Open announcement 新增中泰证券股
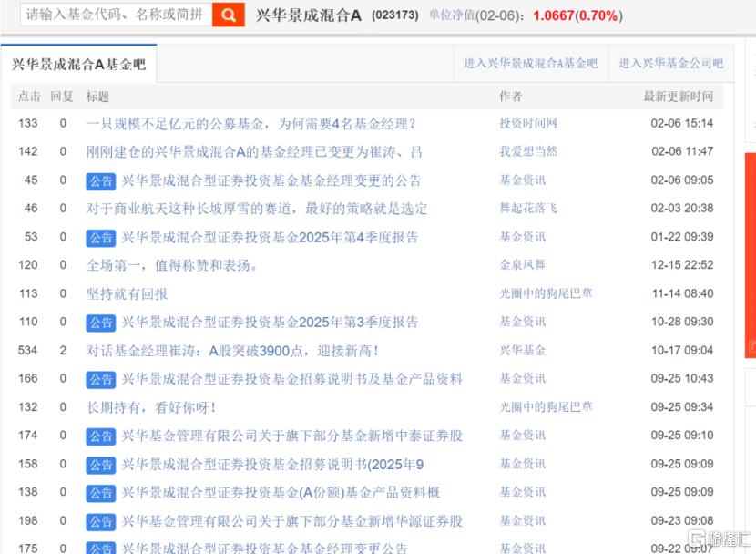Screen dimensions: 756x554 click(292, 436)
